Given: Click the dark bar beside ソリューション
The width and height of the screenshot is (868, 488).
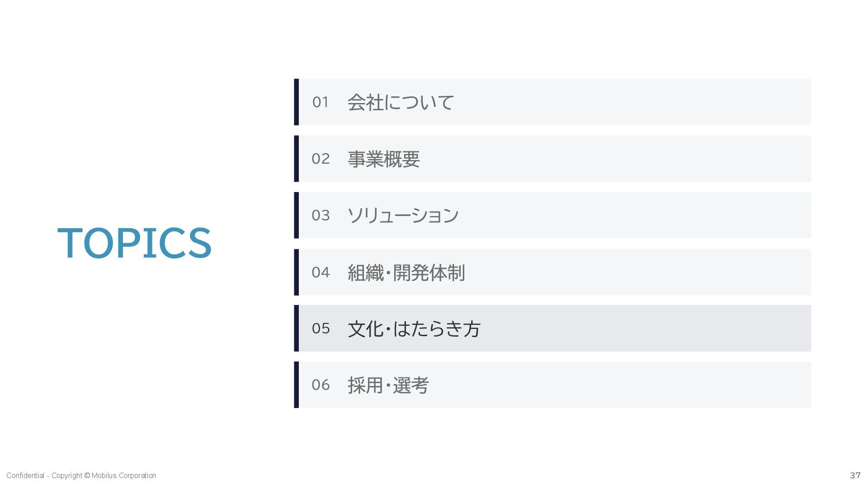Looking at the screenshot, I should (297, 215).
